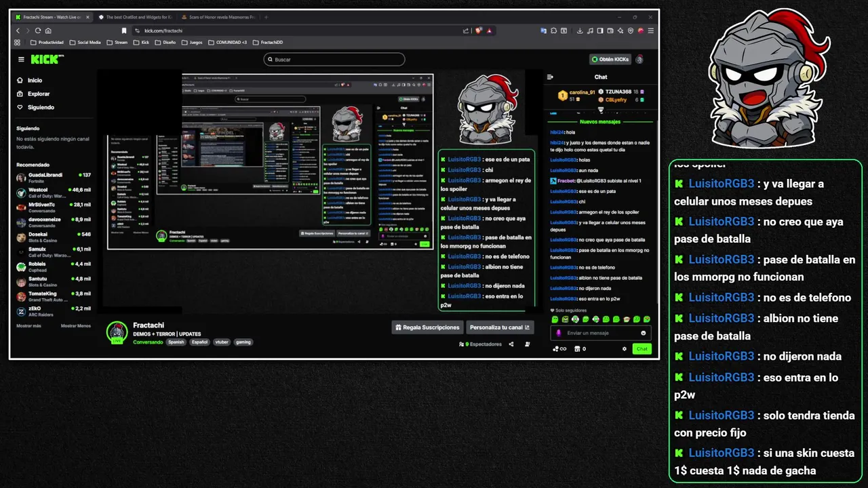Screen dimensions: 868x488
Task: Open a new browser tab
Action: click(267, 17)
